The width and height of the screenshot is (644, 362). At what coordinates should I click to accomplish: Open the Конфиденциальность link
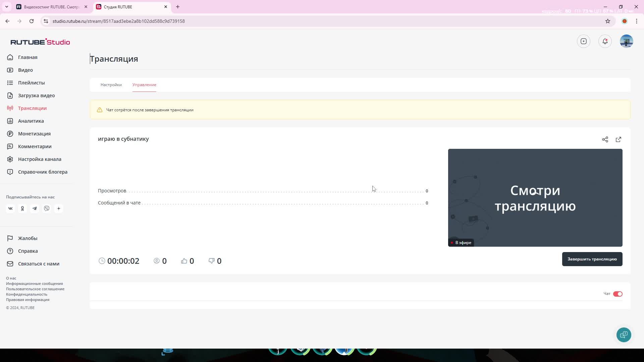pos(26,294)
